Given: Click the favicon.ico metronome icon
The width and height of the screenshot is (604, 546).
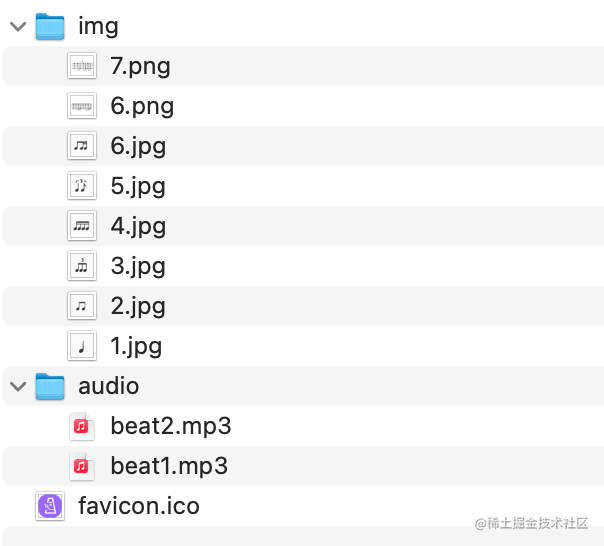Looking at the screenshot, I should point(50,506).
